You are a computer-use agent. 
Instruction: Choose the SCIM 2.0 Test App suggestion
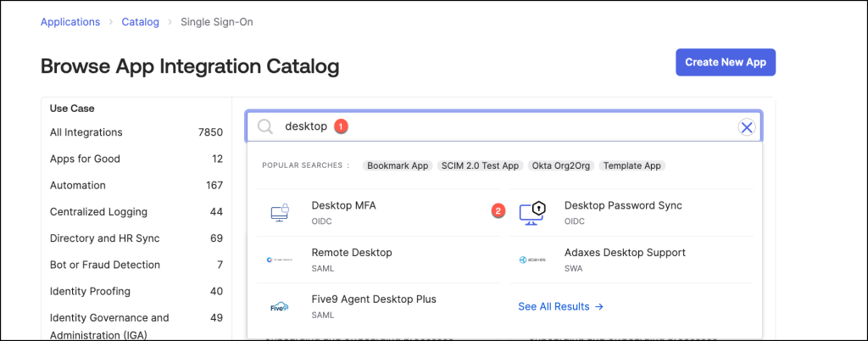point(480,165)
